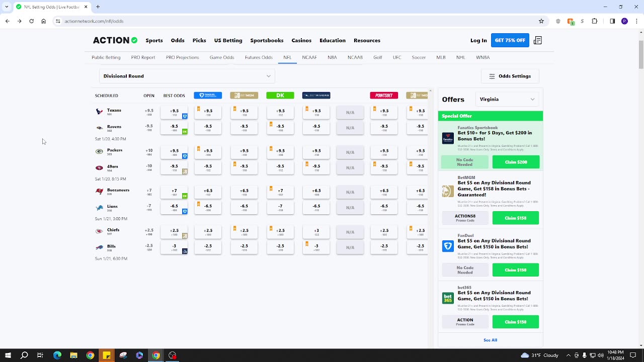Click Bills BetRivers -3 odds cell
This screenshot has height=362, width=644.
(316, 247)
